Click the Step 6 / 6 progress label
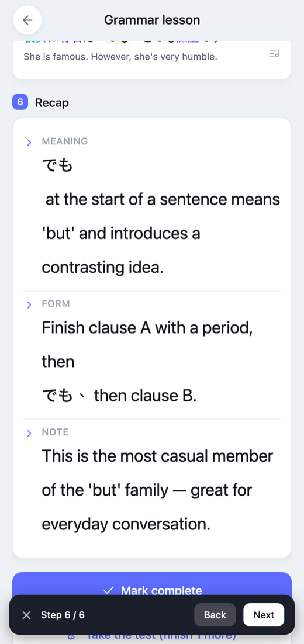Image resolution: width=304 pixels, height=644 pixels. pos(63,615)
